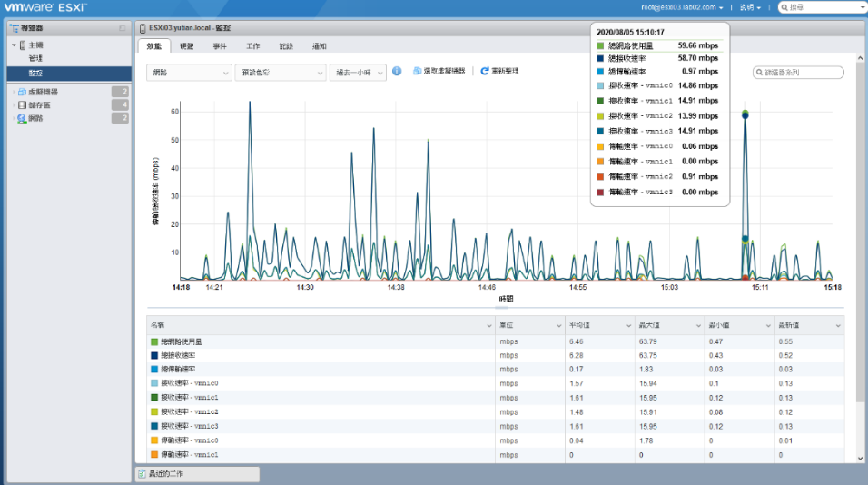Click the orange swatch for 傳輸速率 - vmnic0 table row

pyautogui.click(x=154, y=440)
